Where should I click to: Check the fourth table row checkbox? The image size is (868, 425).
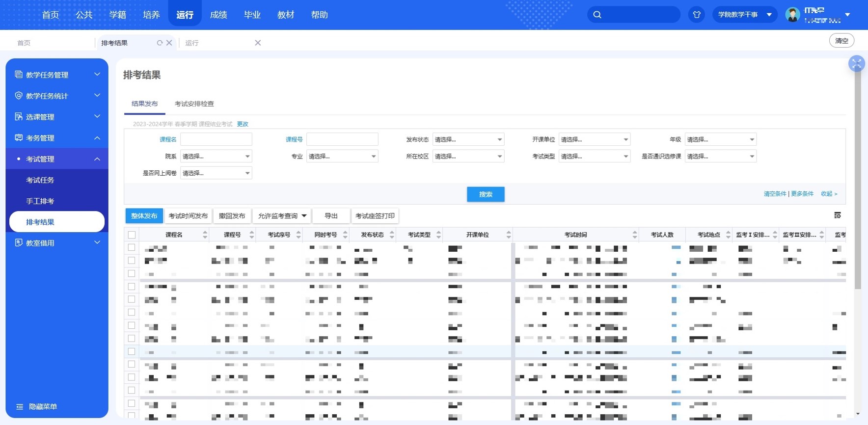[132, 287]
